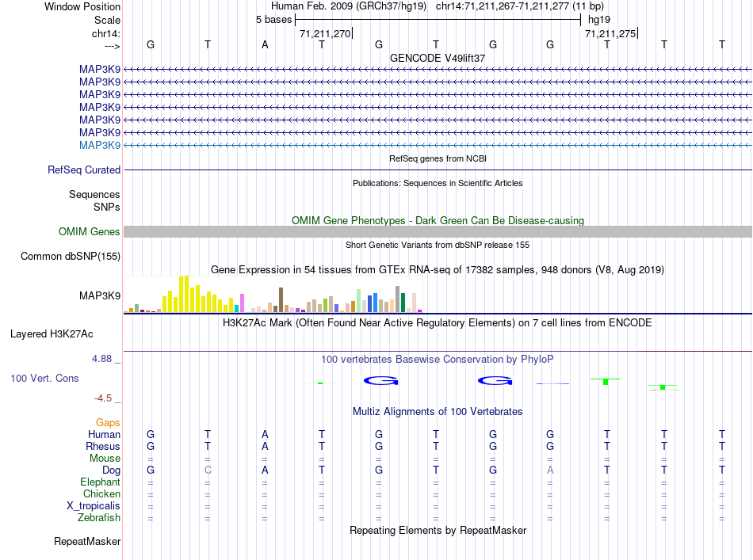Viewport: 753px width, 560px height.
Task: Select the 'Dog' species row label
Action: click(x=112, y=470)
